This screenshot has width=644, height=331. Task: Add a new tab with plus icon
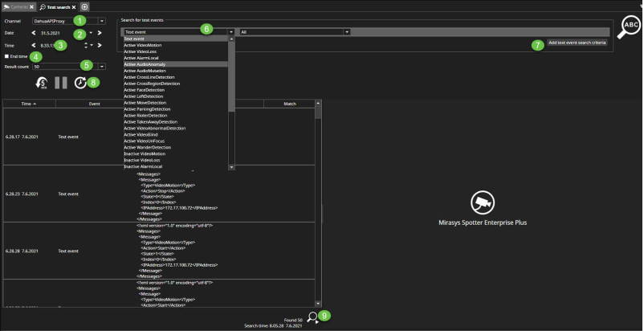click(x=84, y=6)
